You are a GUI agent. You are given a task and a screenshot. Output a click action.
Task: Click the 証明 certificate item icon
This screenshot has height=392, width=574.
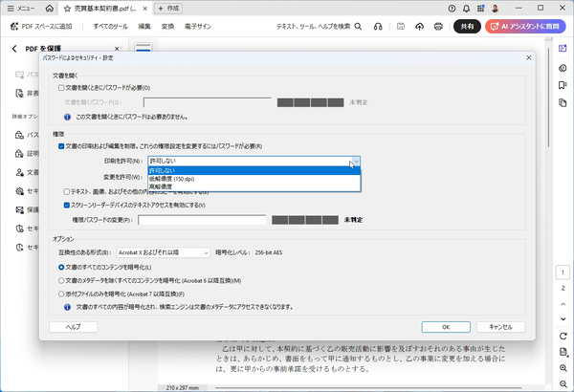tap(19, 154)
